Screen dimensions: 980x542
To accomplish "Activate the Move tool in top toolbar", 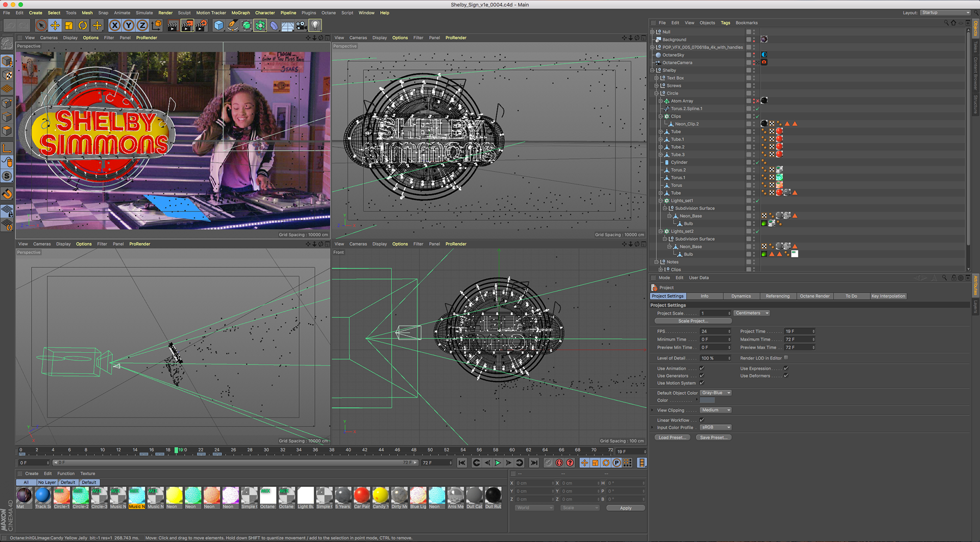I will [55, 25].
